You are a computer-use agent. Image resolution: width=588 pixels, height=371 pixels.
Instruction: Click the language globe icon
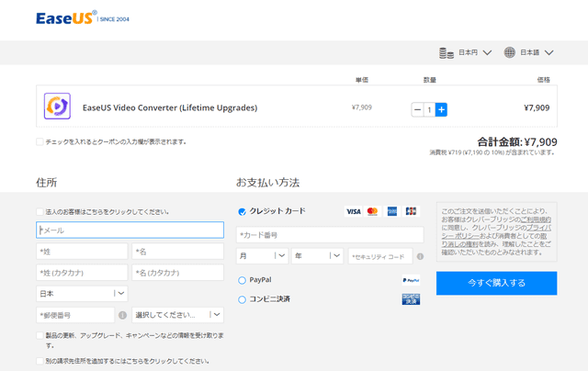click(x=509, y=52)
